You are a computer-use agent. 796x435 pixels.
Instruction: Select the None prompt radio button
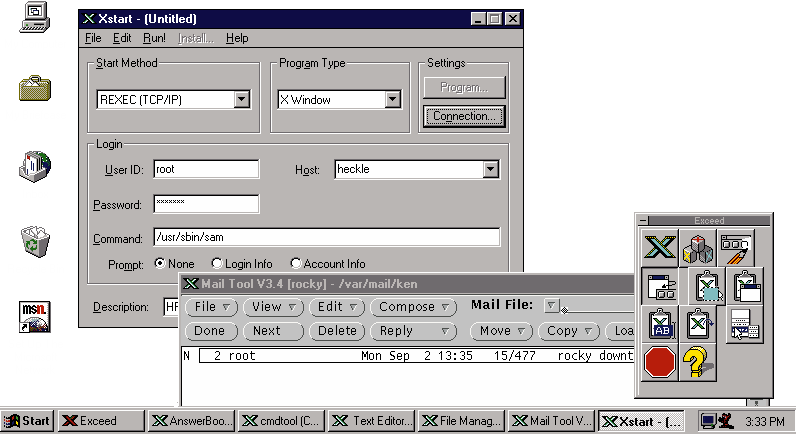[160, 263]
